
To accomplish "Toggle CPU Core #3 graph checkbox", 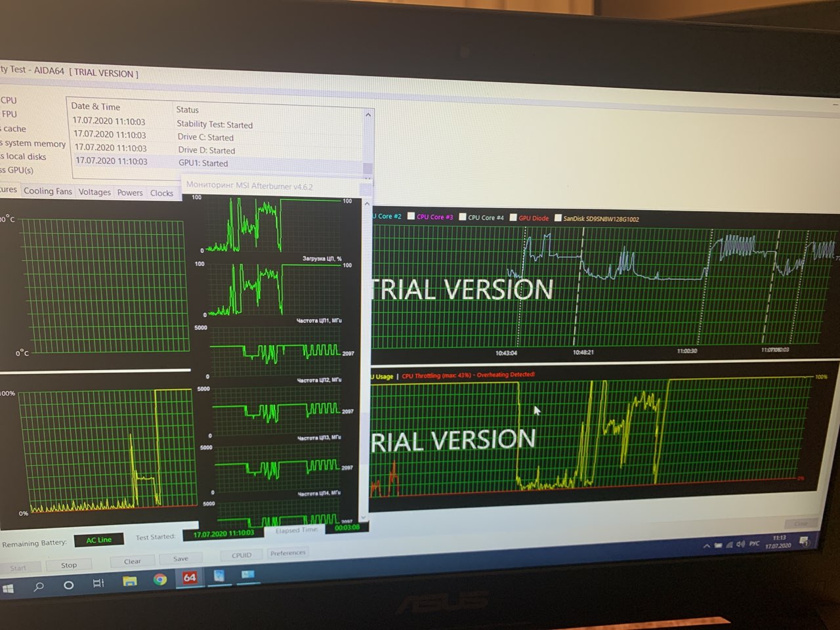I will coord(411,216).
